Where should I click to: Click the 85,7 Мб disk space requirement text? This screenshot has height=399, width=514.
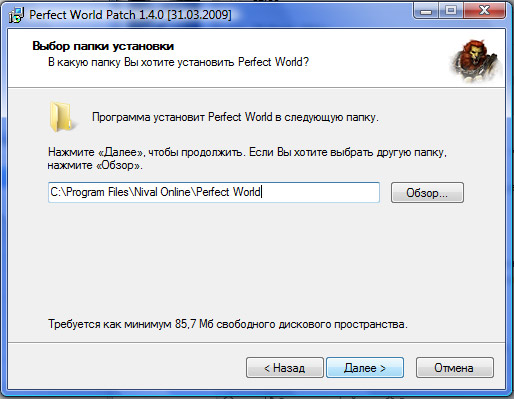[x=228, y=324]
